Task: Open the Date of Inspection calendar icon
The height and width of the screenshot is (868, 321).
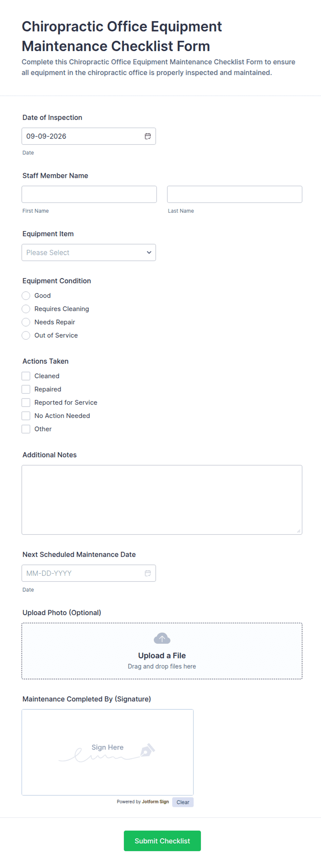Action: [148, 136]
